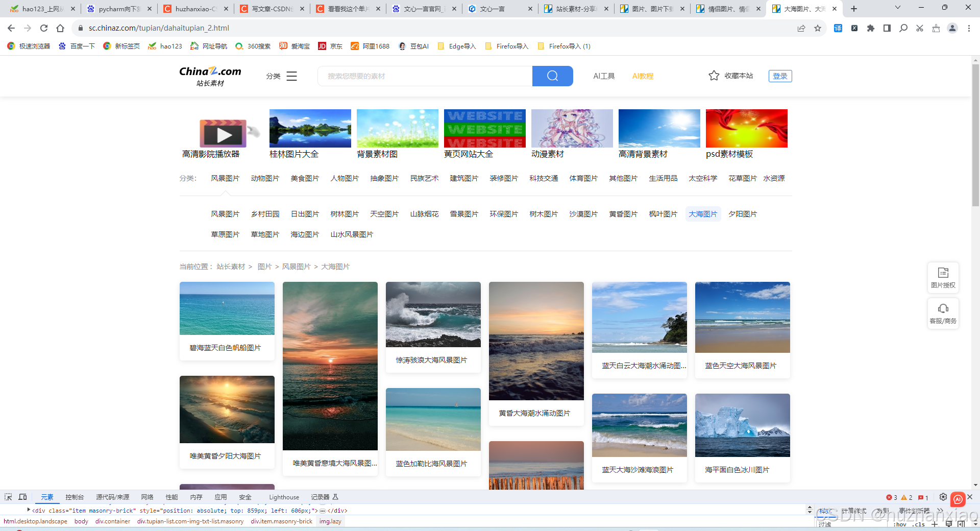Open the DevTools 源代码/来源 tab
This screenshot has width=980, height=531.
(x=112, y=497)
